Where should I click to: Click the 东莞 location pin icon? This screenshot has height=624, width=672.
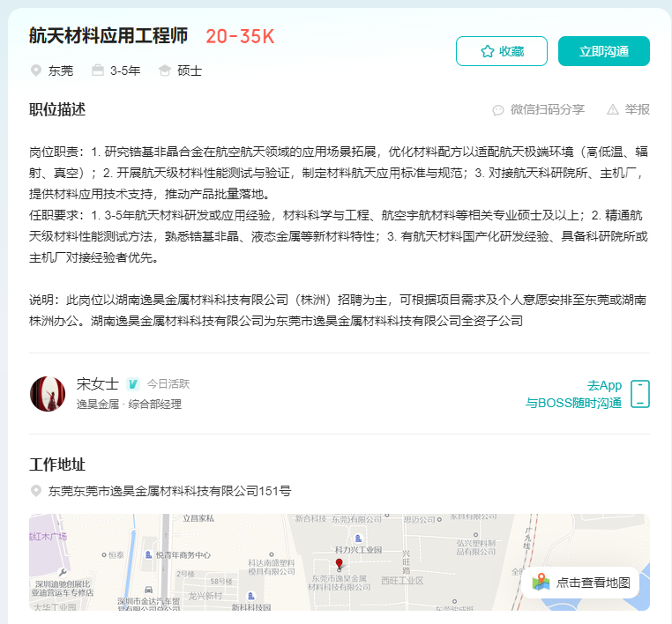36,71
